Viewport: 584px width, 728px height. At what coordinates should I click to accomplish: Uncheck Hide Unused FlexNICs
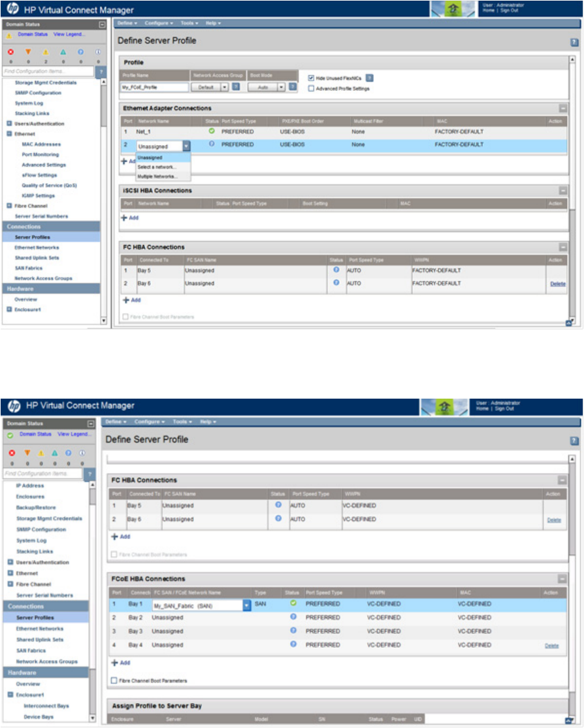pos(311,78)
